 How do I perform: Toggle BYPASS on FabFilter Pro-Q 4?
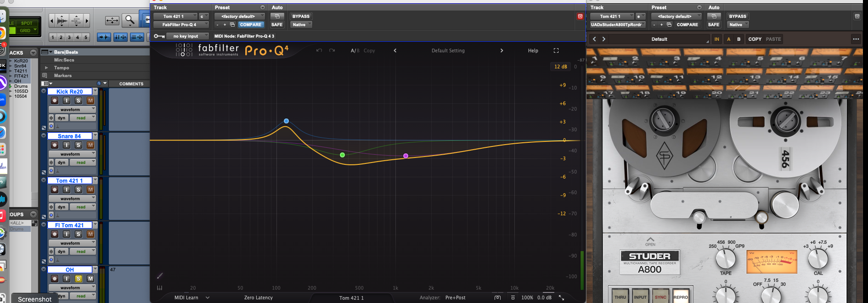tap(301, 16)
